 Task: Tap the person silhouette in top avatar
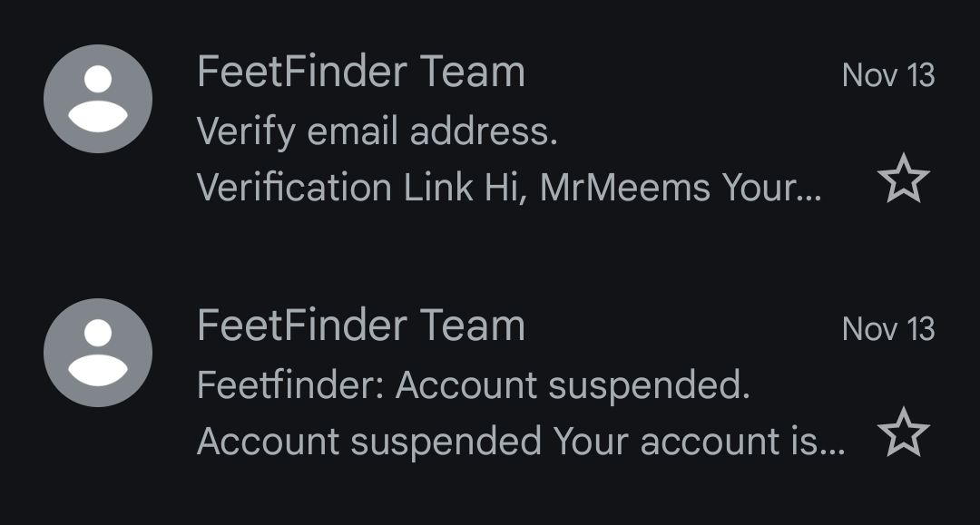[x=97, y=99]
